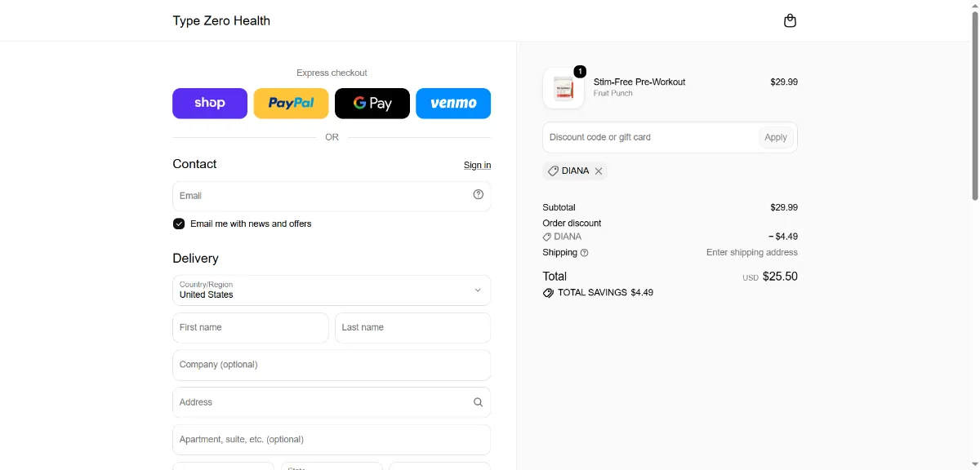Apply the discount code button

(x=776, y=137)
